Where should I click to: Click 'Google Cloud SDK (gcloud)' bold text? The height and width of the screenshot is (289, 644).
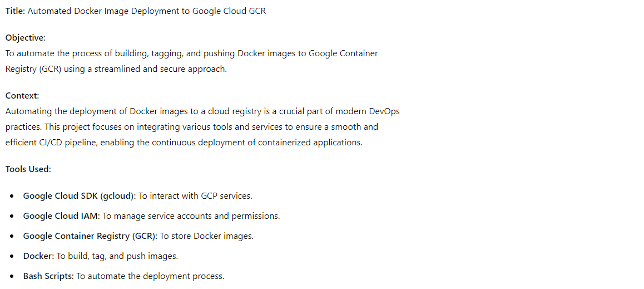click(x=80, y=196)
